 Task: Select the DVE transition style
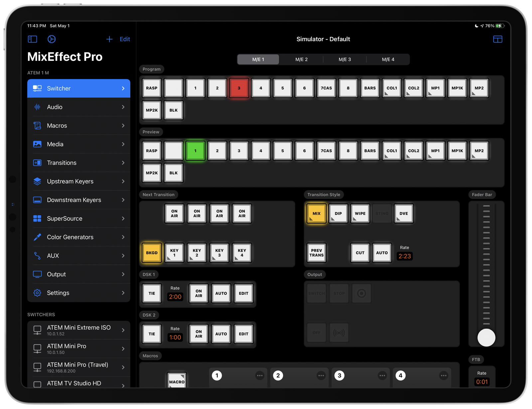point(404,214)
